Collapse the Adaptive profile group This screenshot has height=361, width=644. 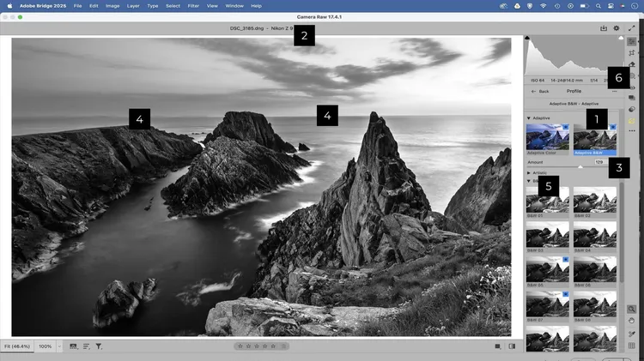pyautogui.click(x=529, y=118)
